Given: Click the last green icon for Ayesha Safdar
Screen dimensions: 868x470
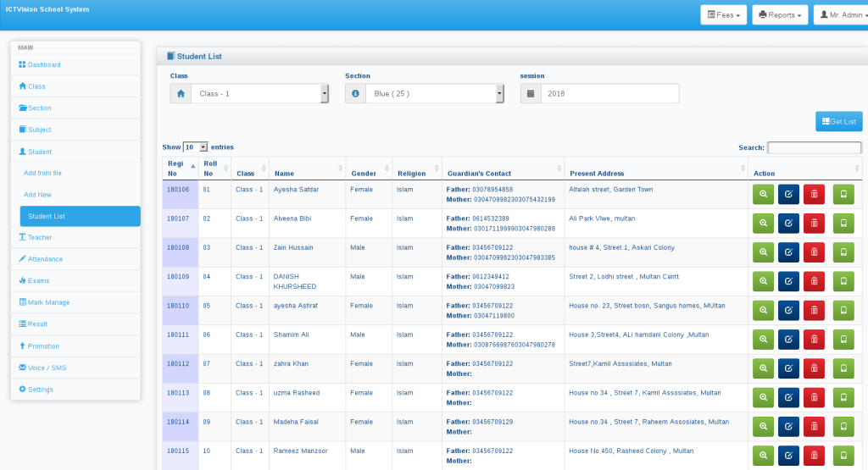Looking at the screenshot, I should (x=843, y=194).
